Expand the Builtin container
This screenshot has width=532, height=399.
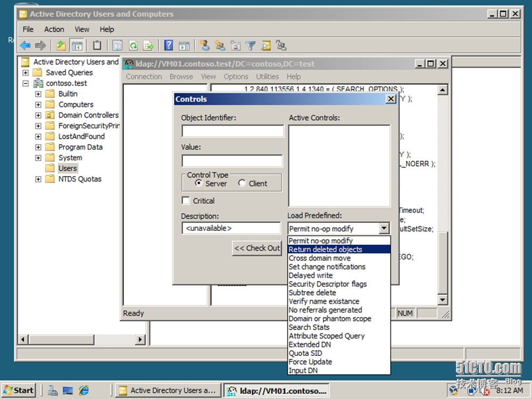[38, 94]
